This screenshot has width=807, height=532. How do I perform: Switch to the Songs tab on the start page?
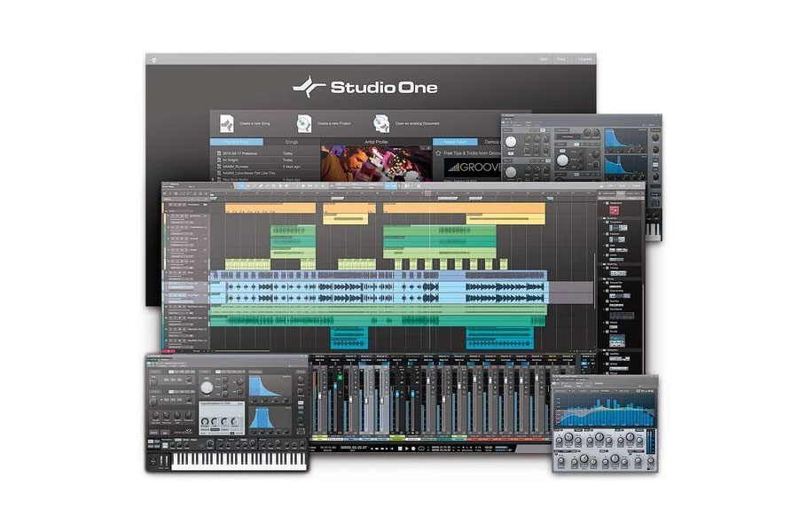[291, 142]
